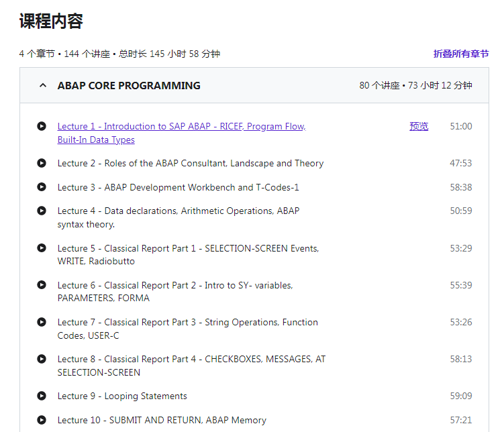Click duration 55:39

461,285
